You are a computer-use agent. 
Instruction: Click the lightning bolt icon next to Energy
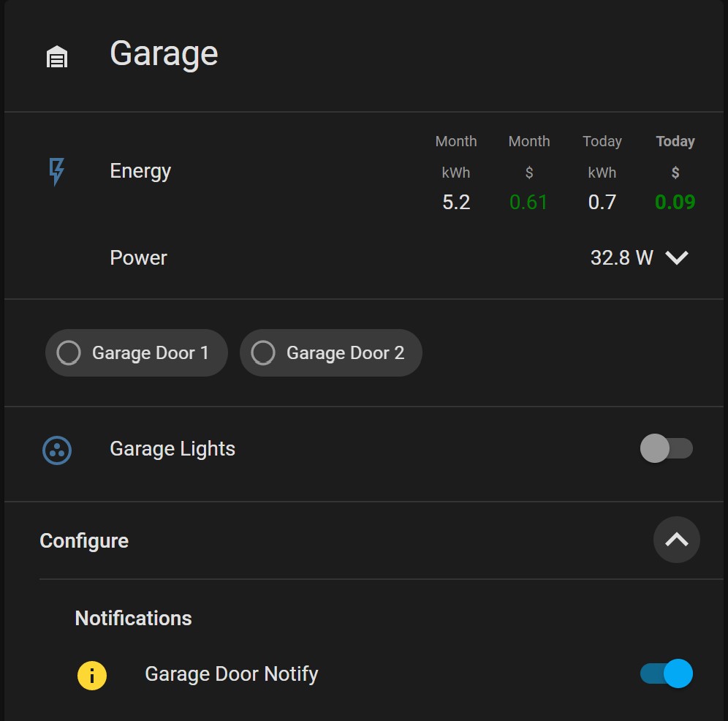tap(56, 170)
